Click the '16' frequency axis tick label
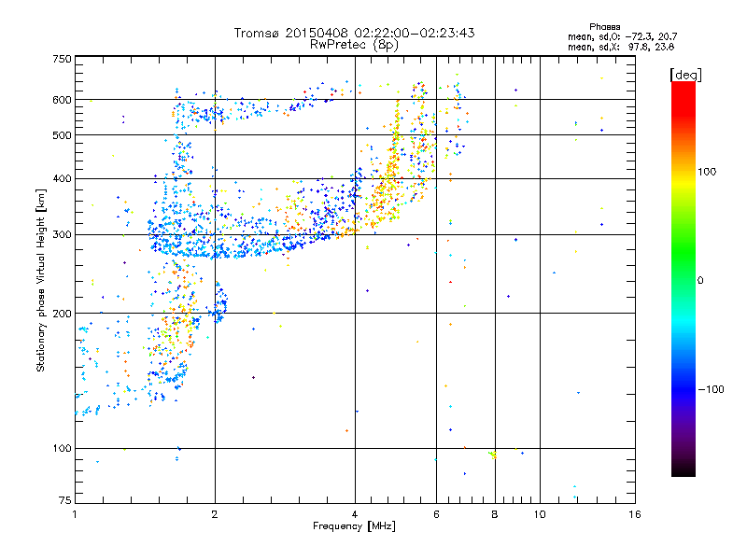Screen dimensions: 747x560 (x=635, y=514)
